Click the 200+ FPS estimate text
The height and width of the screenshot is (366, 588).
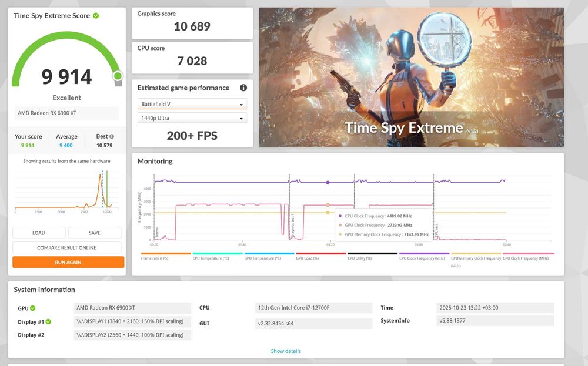pos(192,136)
